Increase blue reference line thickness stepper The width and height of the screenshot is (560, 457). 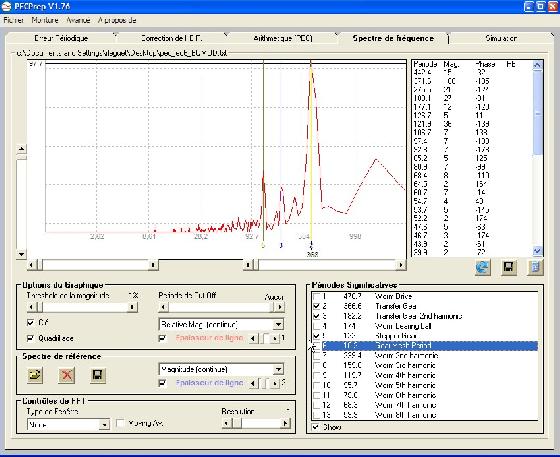[x=274, y=383]
